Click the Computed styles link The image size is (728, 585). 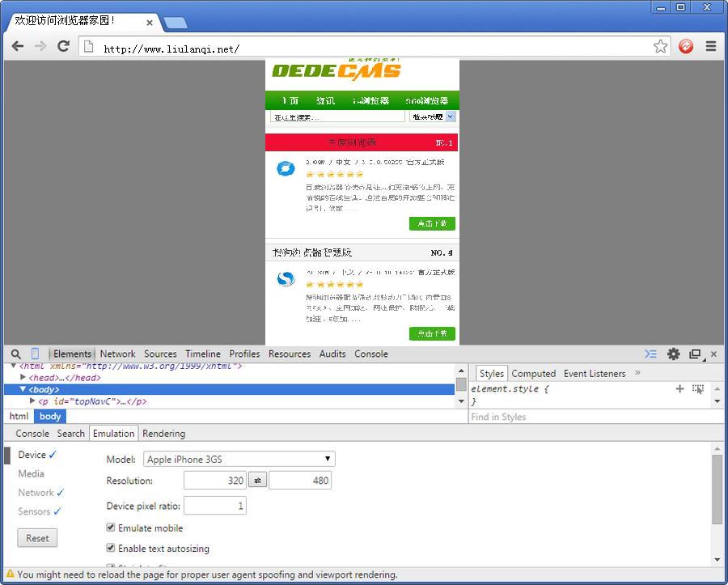point(533,373)
